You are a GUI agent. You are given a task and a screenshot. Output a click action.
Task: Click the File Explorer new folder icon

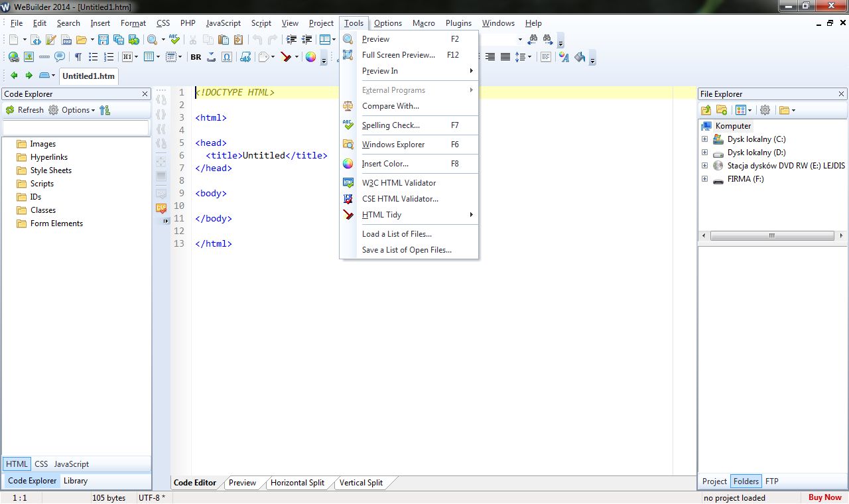pyautogui.click(x=722, y=110)
